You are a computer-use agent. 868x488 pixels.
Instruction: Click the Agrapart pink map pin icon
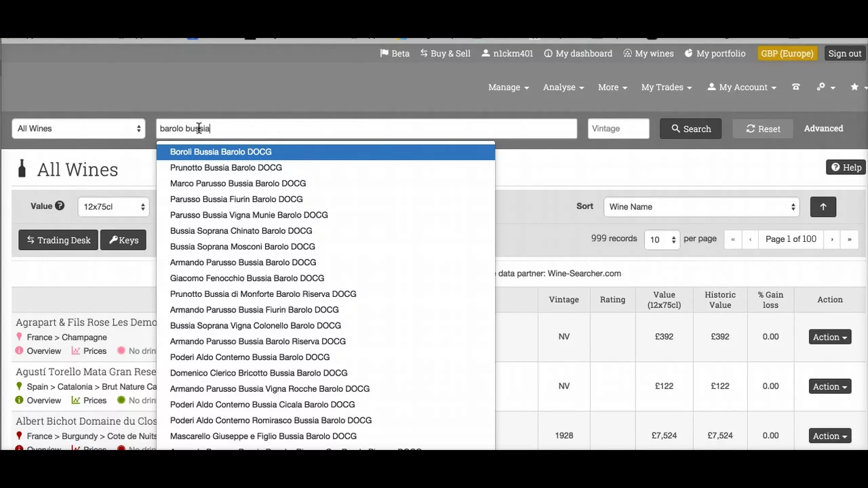pyautogui.click(x=20, y=338)
